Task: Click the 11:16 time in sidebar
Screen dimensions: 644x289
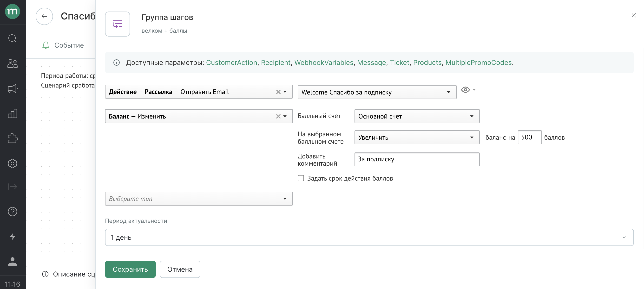Action: 13,284
